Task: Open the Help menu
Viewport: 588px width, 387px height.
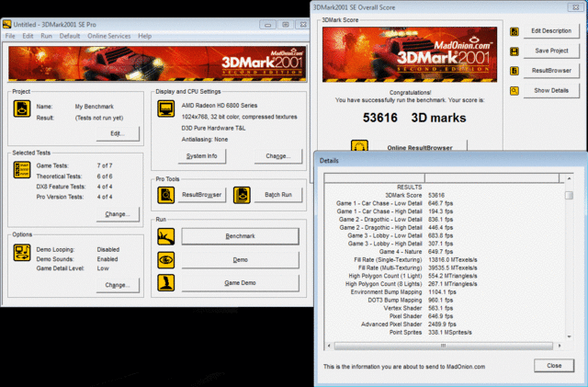Action: click(x=145, y=36)
